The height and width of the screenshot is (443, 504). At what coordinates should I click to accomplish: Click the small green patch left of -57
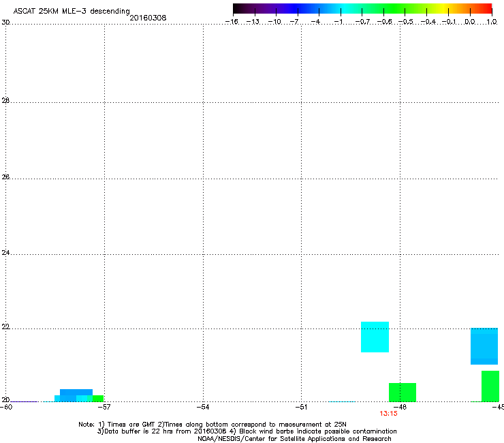pos(98,398)
